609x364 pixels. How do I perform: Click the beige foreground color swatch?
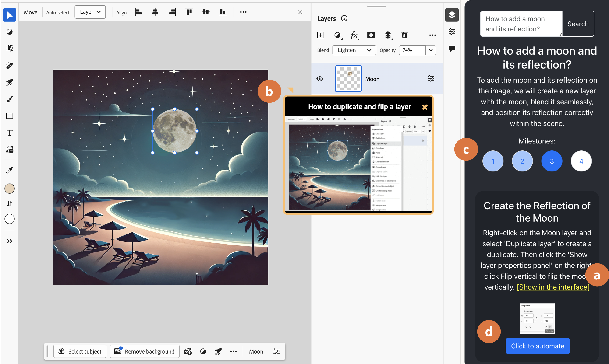coord(10,189)
